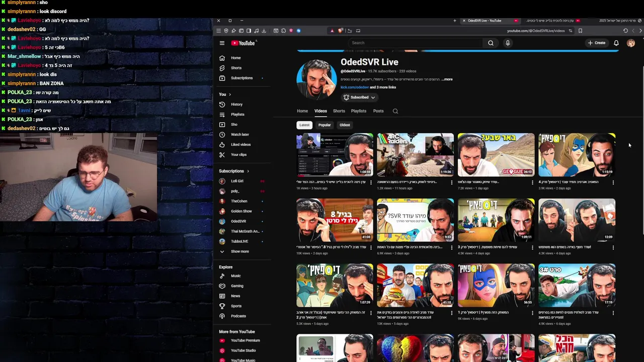Click the channel search magnifier icon
This screenshot has height=362, width=644.
[395, 111]
